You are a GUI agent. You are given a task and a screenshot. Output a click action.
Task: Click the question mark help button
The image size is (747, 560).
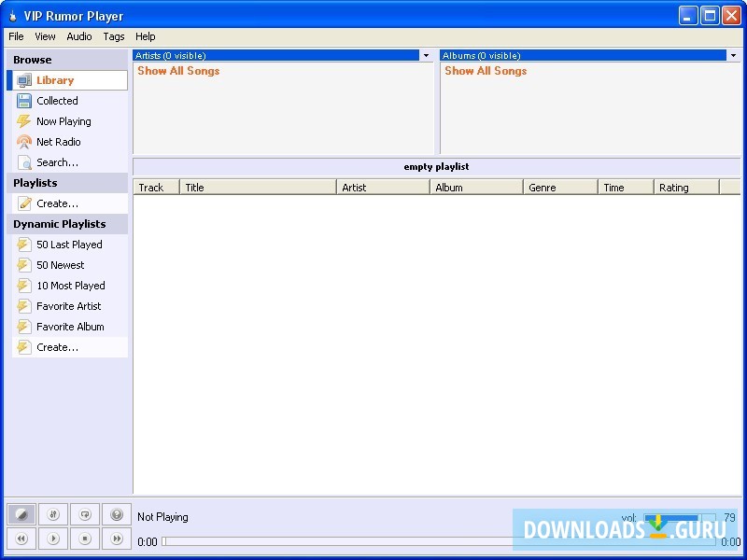pyautogui.click(x=117, y=514)
